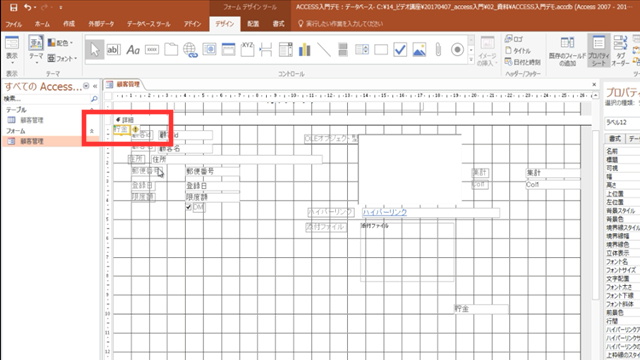Click the ハイパーリンク link field
The height and width of the screenshot is (360, 640).
[431, 212]
